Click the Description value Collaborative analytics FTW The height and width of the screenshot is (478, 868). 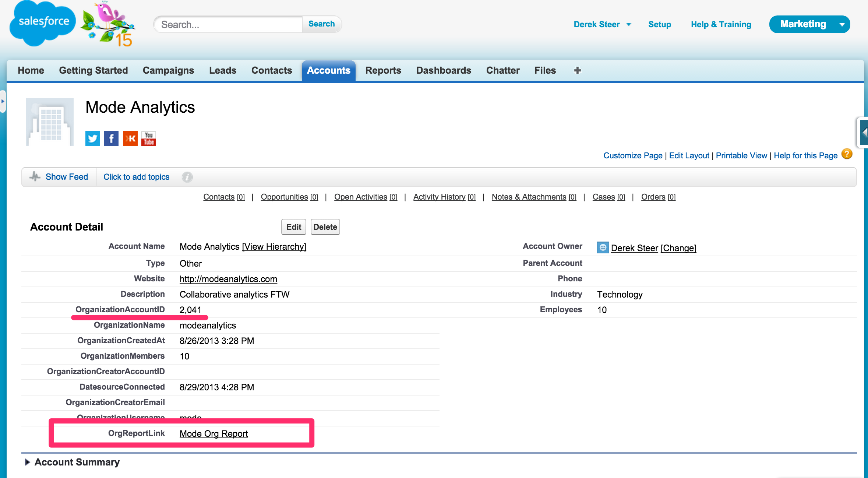(234, 295)
